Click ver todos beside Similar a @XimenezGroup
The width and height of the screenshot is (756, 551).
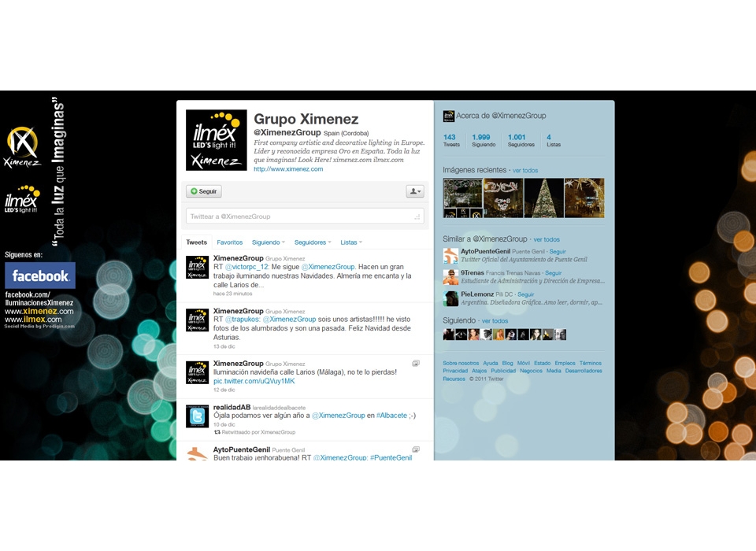[x=547, y=239]
